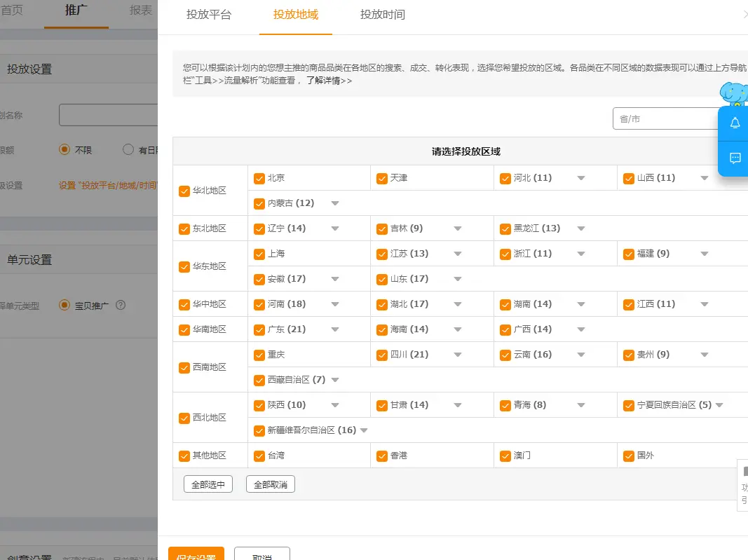Toggle the 西北地区 checkbox

[184, 418]
